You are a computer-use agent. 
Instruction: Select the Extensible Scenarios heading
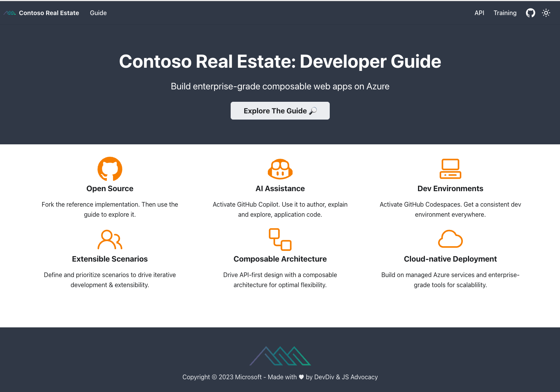[x=110, y=259]
